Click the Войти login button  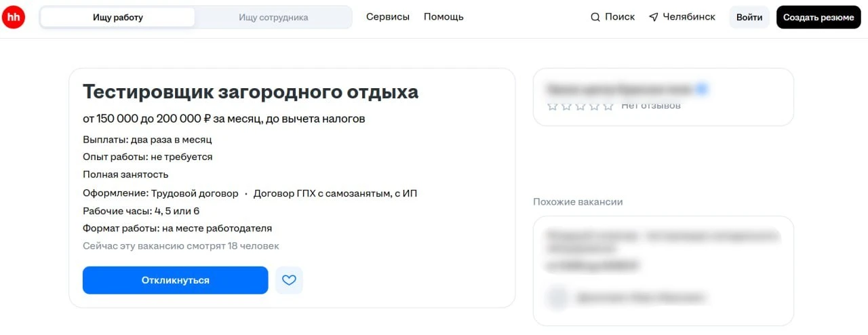749,17
